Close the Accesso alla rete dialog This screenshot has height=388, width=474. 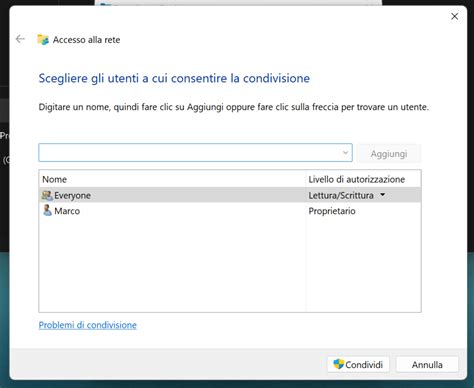454,16
